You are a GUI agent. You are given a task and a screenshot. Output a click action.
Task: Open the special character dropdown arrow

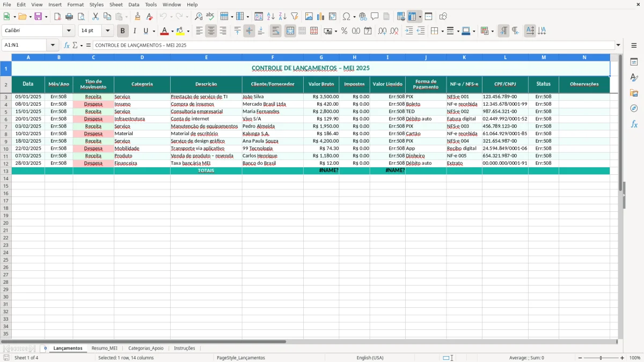[x=354, y=17]
